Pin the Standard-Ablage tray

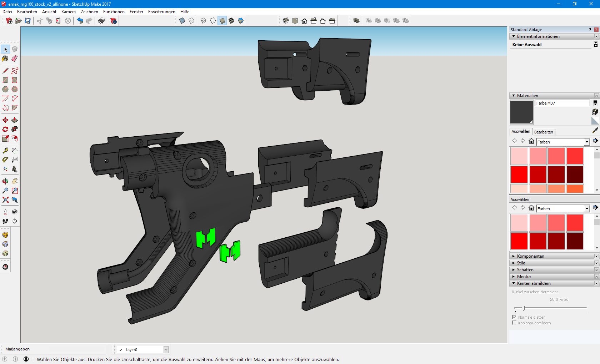(590, 30)
